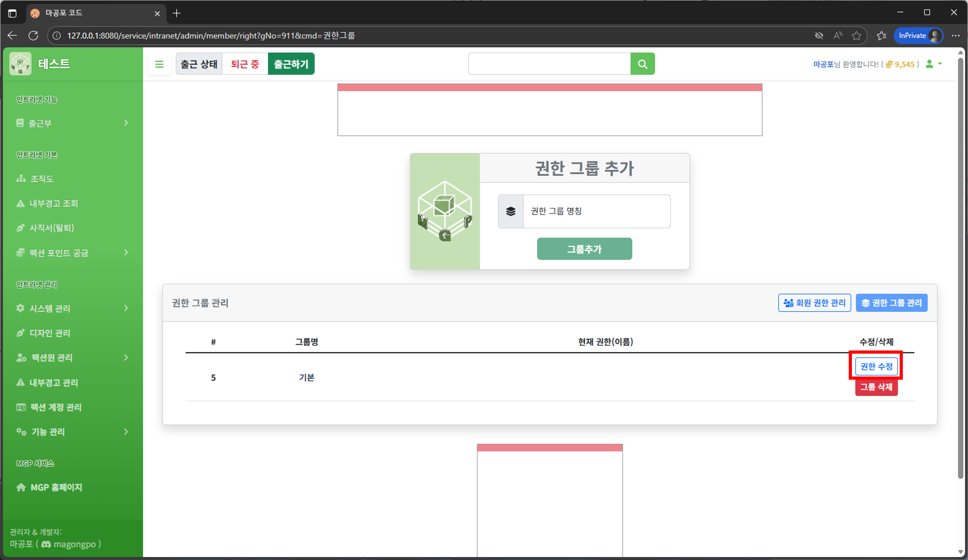Open 시스템 관리 via its gear icon

click(20, 308)
